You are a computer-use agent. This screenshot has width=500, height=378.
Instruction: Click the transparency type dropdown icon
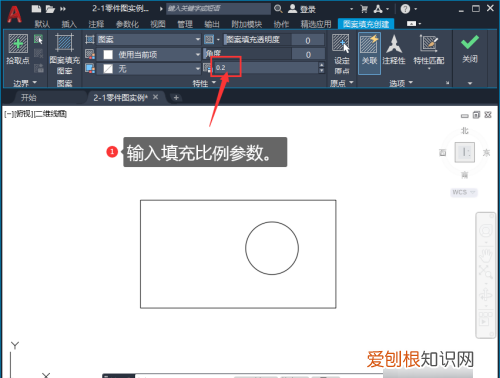(x=212, y=40)
